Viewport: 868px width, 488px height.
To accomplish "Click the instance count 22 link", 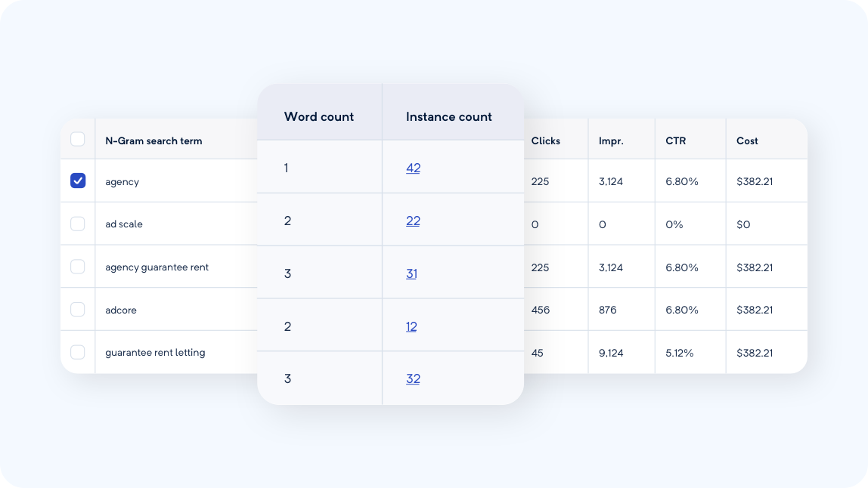I will tap(413, 221).
